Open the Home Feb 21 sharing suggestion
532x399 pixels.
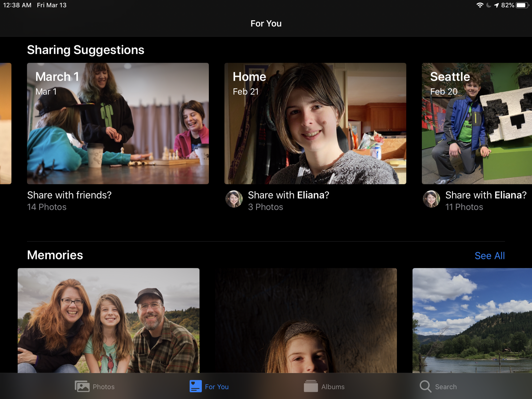tap(315, 123)
